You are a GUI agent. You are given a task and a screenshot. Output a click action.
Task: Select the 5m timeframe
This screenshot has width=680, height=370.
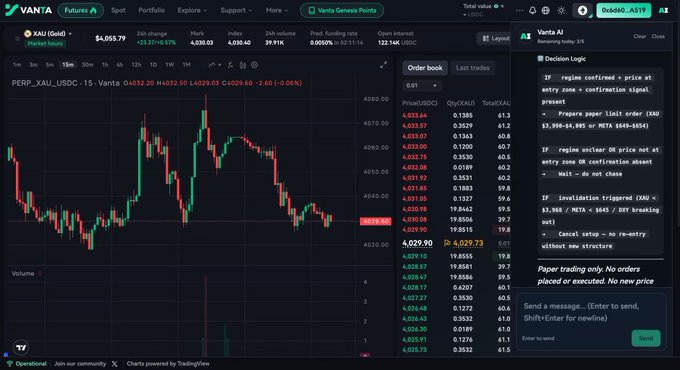(50, 65)
